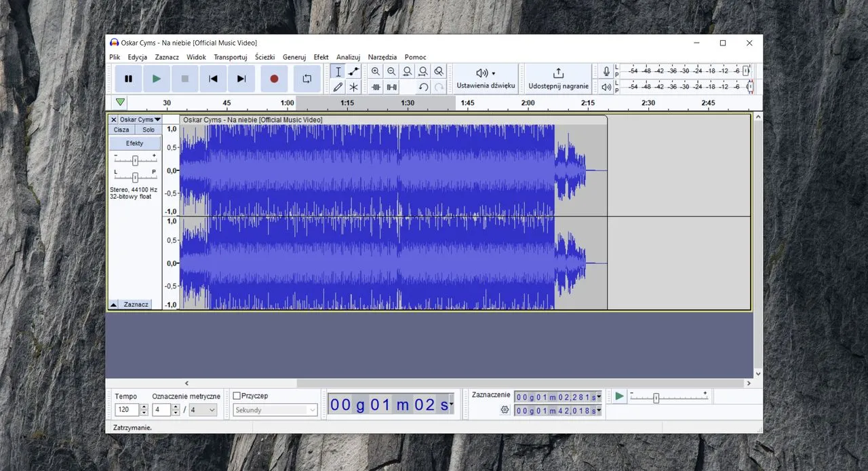Select the Draw pencil tool
The height and width of the screenshot is (471, 868).
click(x=338, y=87)
